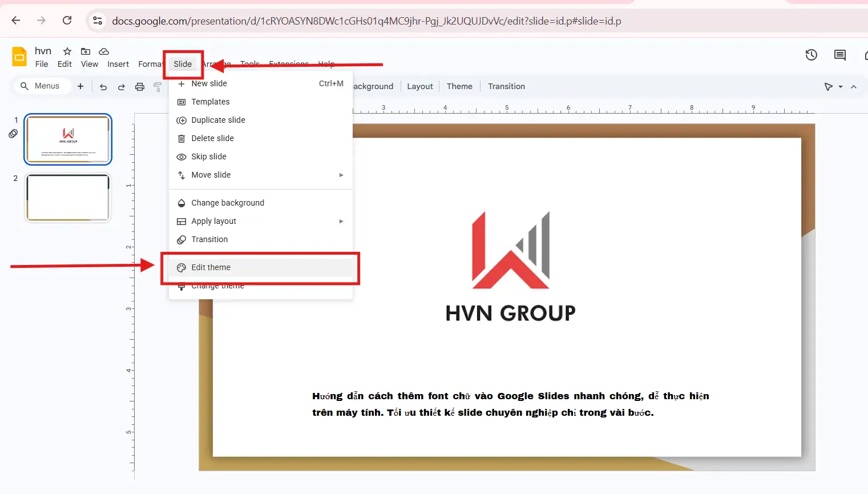This screenshot has width=868, height=494.
Task: Click the pointer mode cursor icon
Action: pyautogui.click(x=828, y=87)
